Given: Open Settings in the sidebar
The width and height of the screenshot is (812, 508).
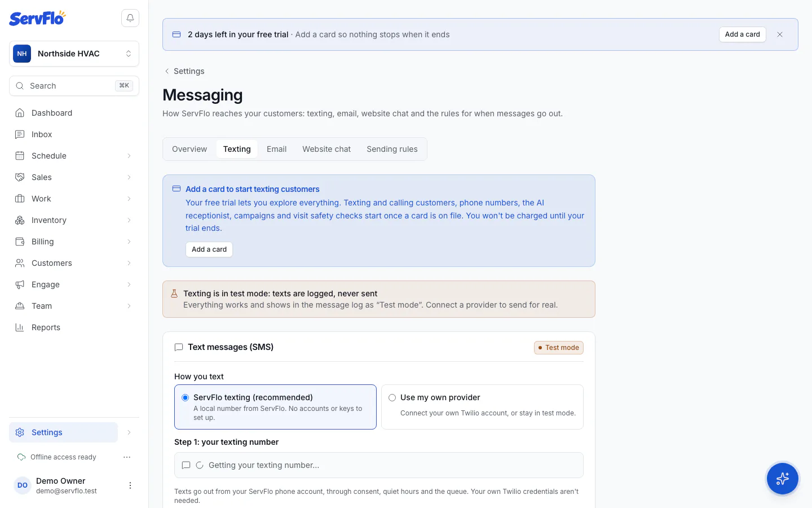Looking at the screenshot, I should 63,432.
